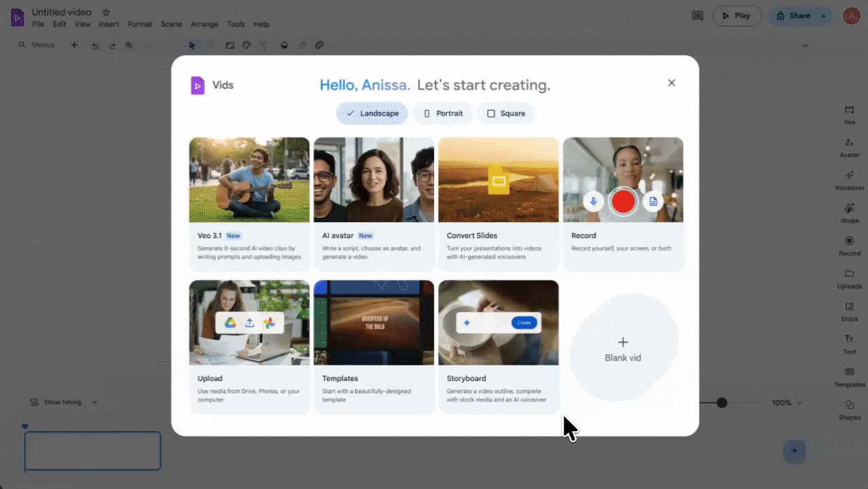Image resolution: width=868 pixels, height=489 pixels.
Task: Browse Templates from the sidebar
Action: coord(849,378)
